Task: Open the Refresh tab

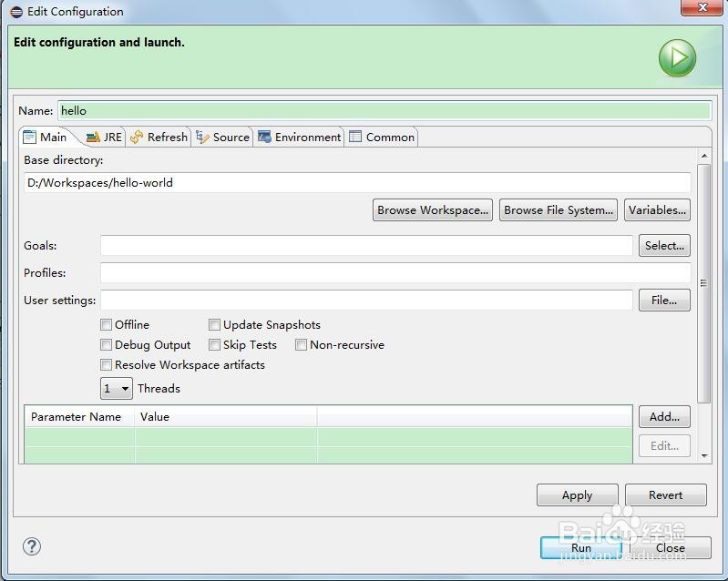Action: [x=159, y=137]
